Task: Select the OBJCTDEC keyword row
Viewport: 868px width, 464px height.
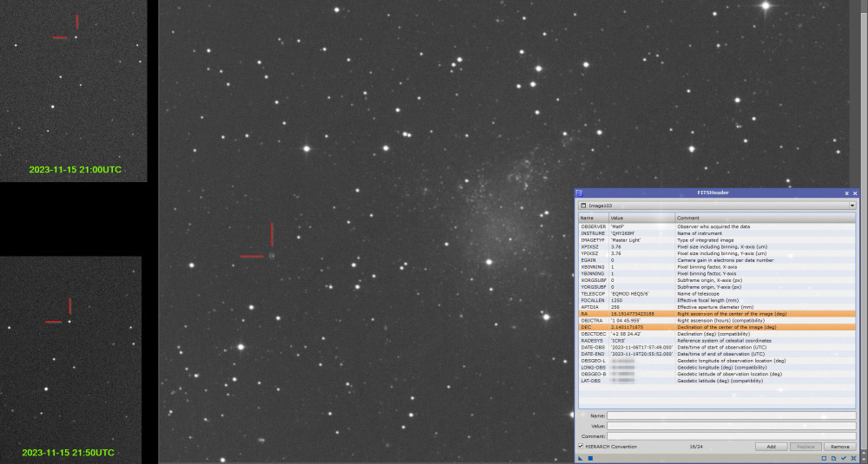Action: [717, 334]
